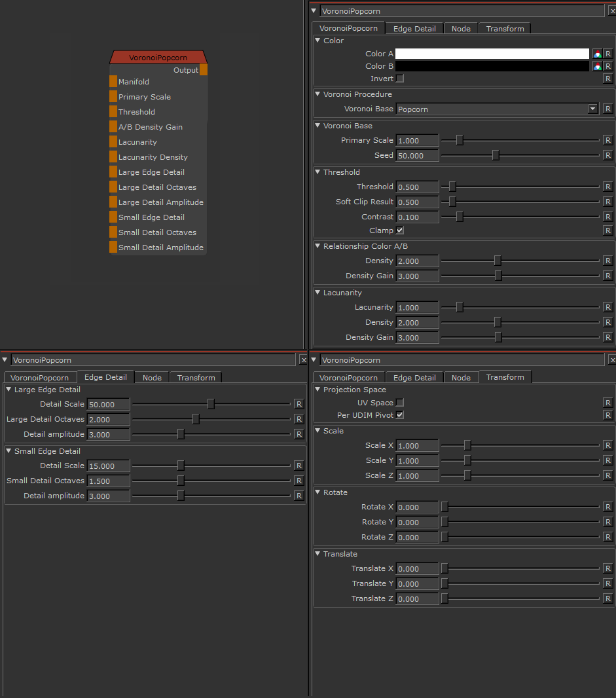Image resolution: width=616 pixels, height=698 pixels.
Task: Click the Translate Y value field
Action: coord(417,583)
